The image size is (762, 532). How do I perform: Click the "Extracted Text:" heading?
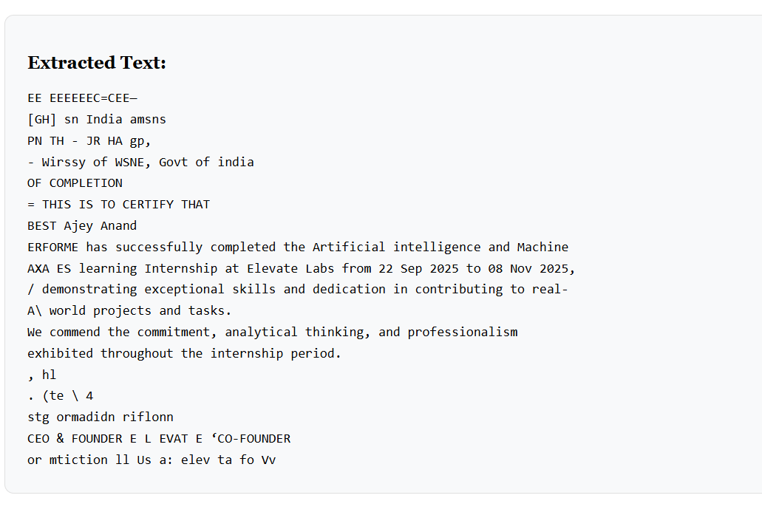(x=97, y=63)
